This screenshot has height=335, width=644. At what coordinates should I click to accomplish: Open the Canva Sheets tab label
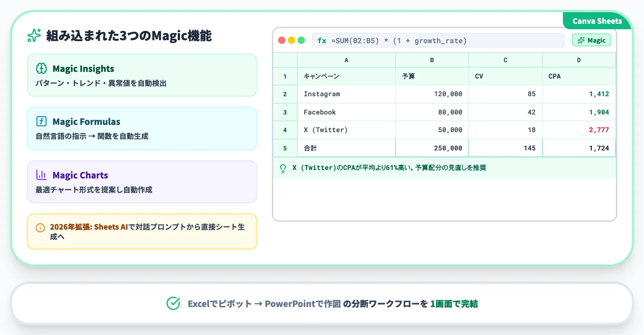597,21
